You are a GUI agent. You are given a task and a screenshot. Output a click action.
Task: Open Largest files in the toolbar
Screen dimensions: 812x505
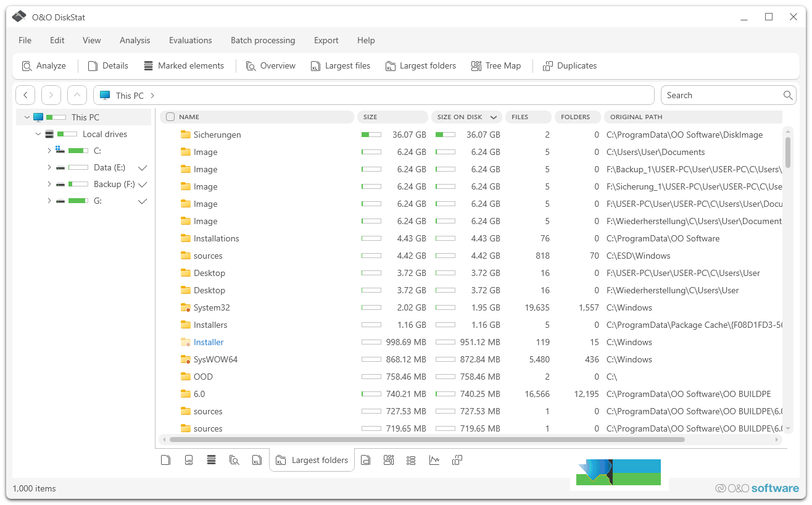point(341,66)
